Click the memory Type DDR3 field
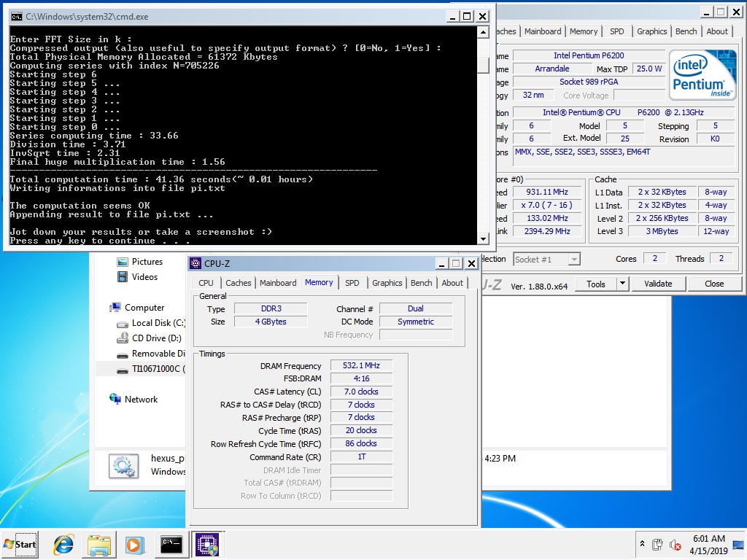 pyautogui.click(x=271, y=308)
